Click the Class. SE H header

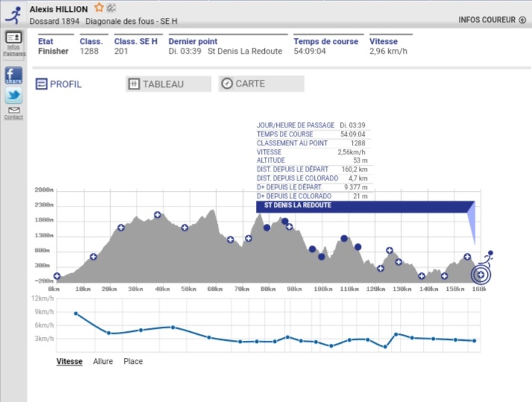136,41
